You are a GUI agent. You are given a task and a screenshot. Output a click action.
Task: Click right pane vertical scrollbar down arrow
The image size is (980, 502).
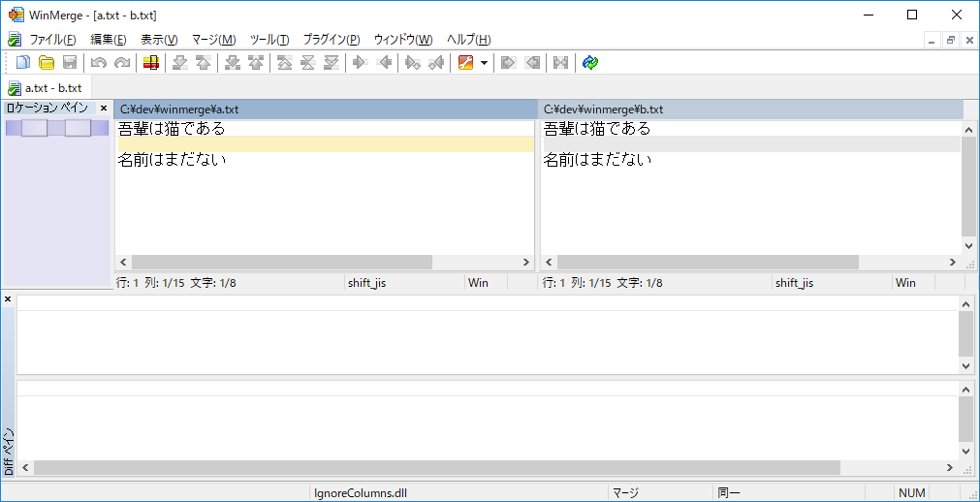(x=968, y=246)
